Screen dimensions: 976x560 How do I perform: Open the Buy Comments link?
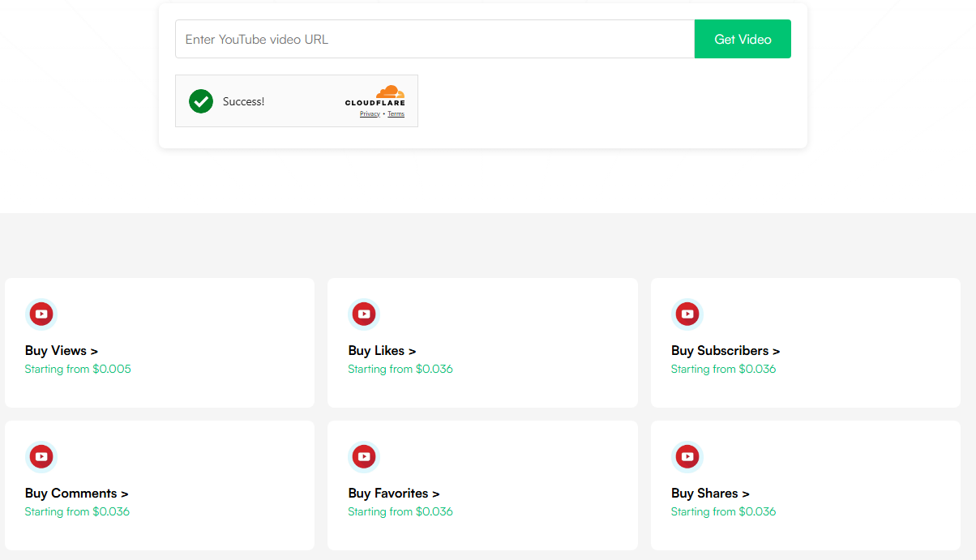click(76, 494)
